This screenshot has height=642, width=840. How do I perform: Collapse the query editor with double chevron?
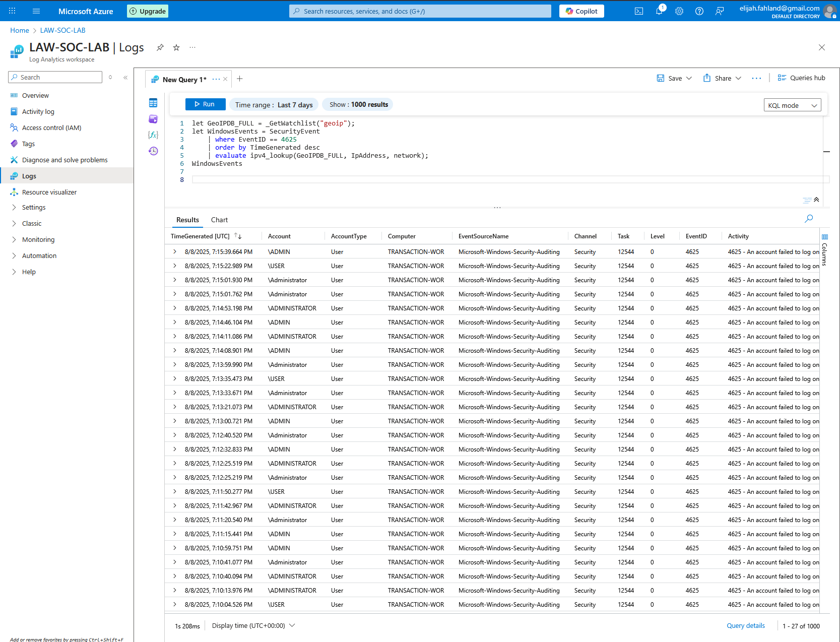pyautogui.click(x=816, y=200)
